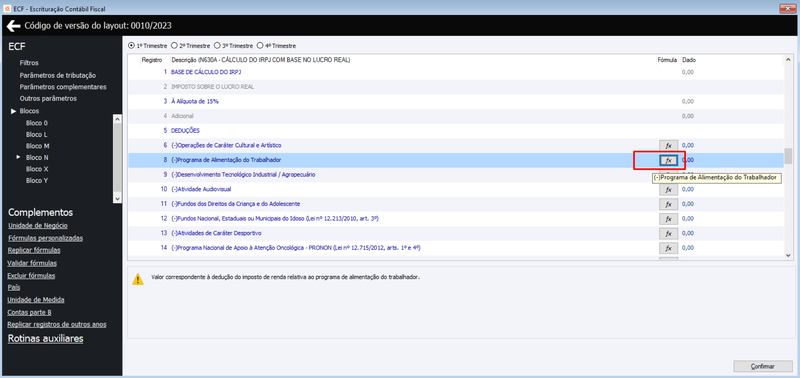This screenshot has height=378, width=800.
Task: Click the Replicar fórmulas link
Action: 34,250
